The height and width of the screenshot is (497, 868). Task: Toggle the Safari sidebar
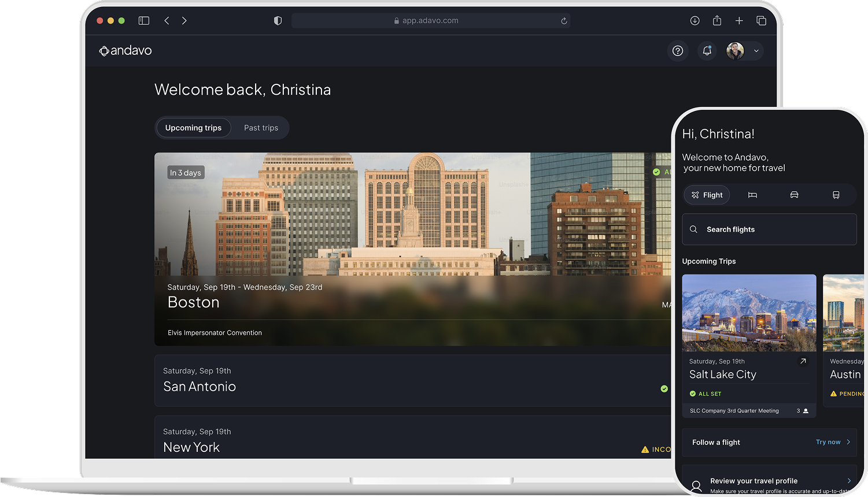[144, 21]
